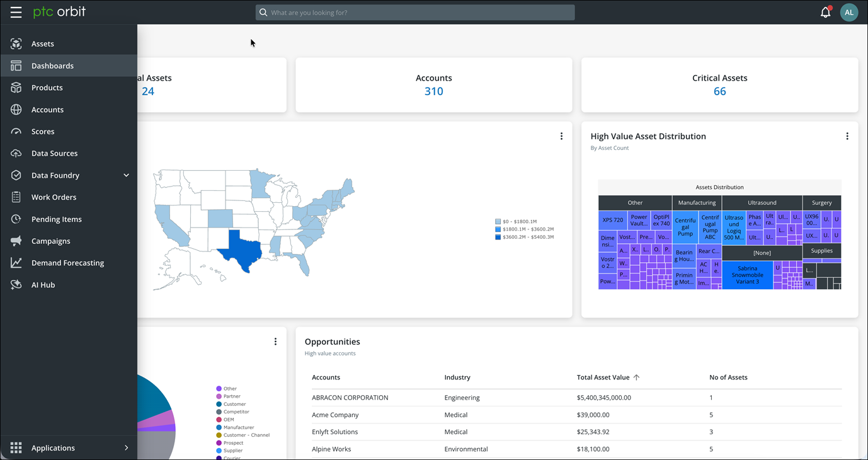The width and height of the screenshot is (868, 460).
Task: Open pie chart widget options menu
Action: (275, 342)
